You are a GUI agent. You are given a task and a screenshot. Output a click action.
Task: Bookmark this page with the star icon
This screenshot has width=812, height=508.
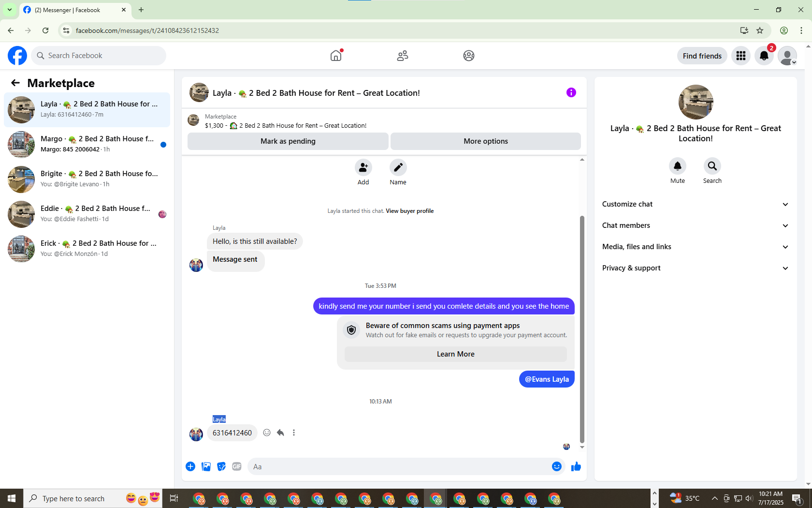pos(760,30)
